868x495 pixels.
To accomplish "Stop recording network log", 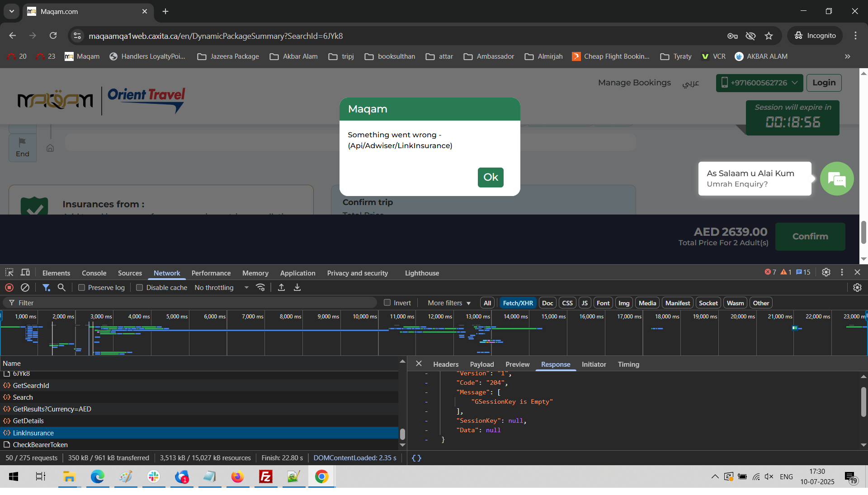I will coord(9,288).
